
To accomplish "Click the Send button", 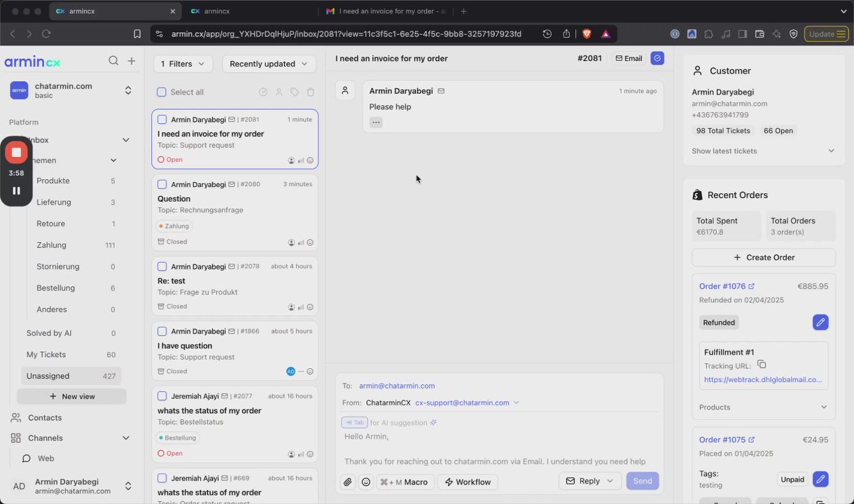I will (x=643, y=481).
